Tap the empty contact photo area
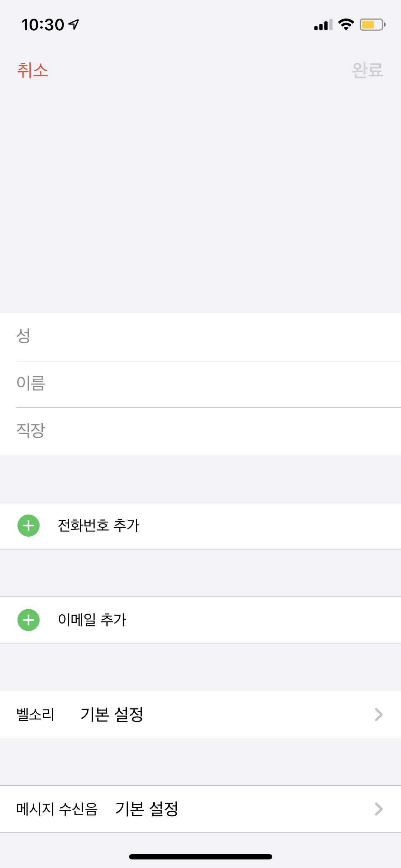The image size is (401, 868). 200,196
